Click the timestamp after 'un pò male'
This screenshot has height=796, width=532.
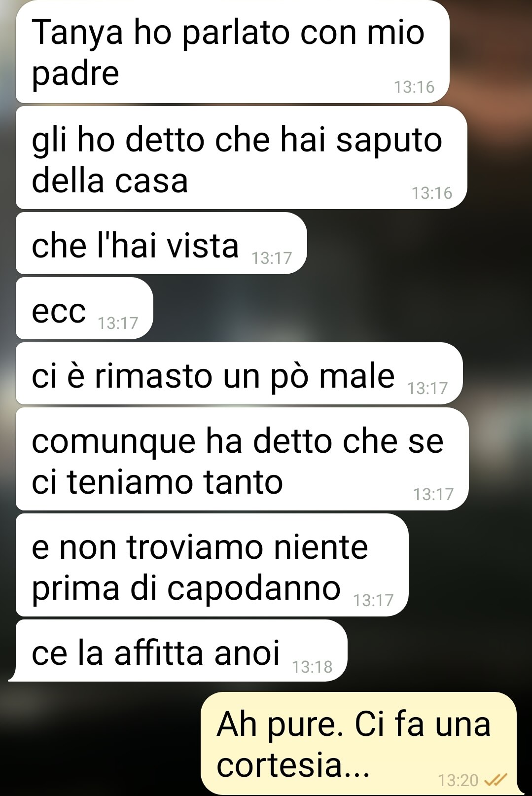point(427,388)
